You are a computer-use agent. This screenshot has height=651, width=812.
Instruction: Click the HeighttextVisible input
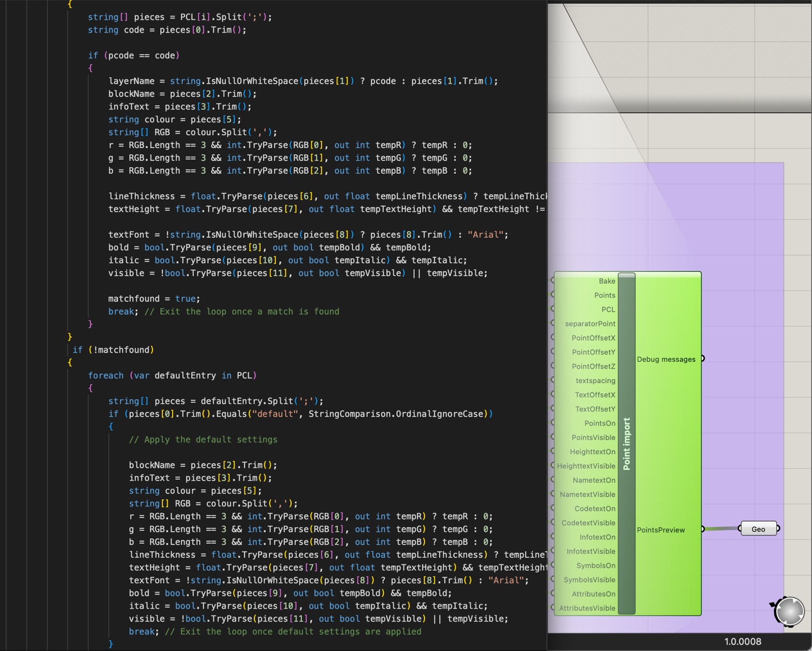click(586, 466)
